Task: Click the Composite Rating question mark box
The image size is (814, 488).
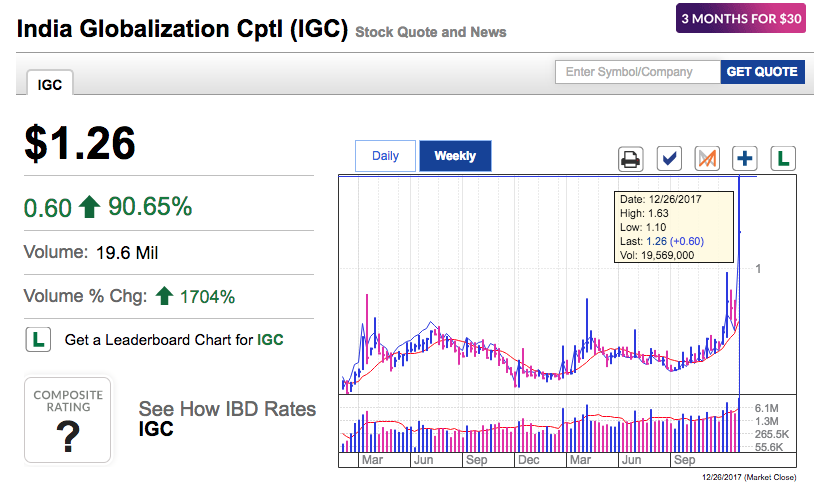Action: point(67,419)
